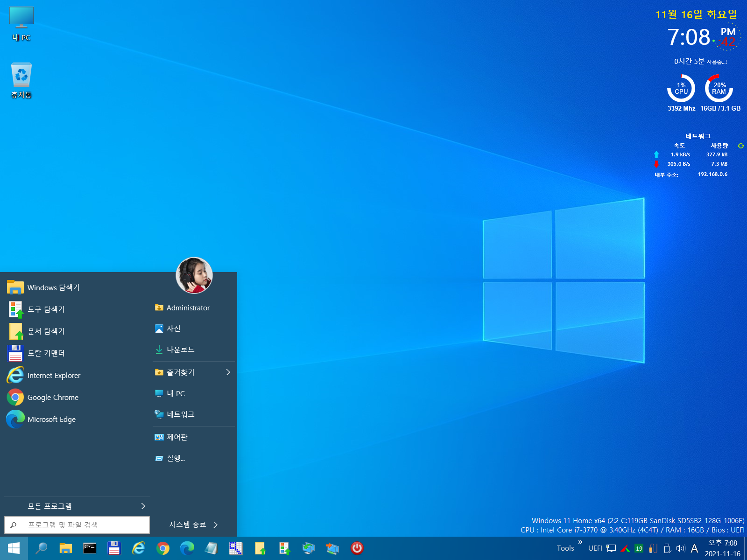Screen dimensions: 747x560
Task: Open the Command Prompt taskbar icon
Action: pos(90,548)
